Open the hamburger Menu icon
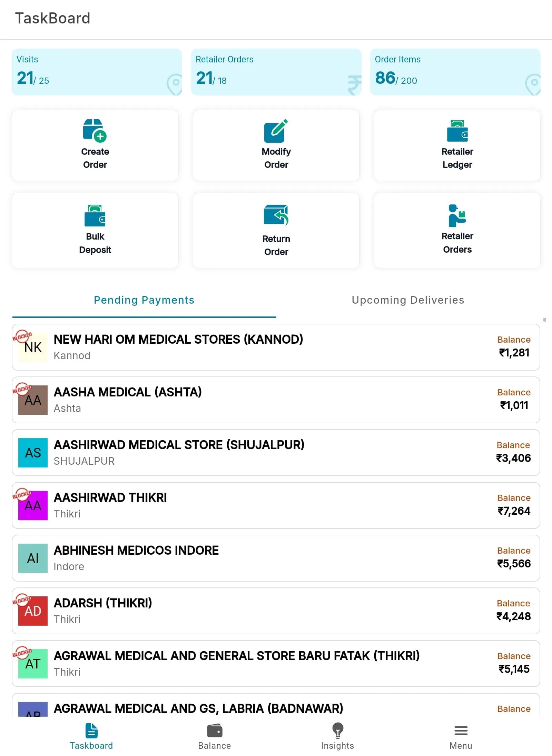552x756 pixels. point(461,730)
